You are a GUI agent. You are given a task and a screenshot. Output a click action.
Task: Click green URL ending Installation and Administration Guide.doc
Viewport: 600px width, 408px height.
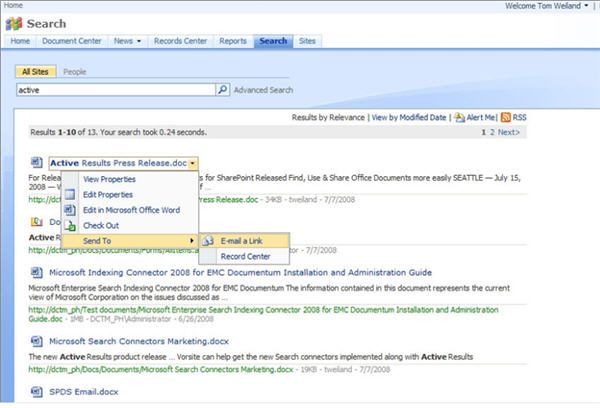click(263, 314)
